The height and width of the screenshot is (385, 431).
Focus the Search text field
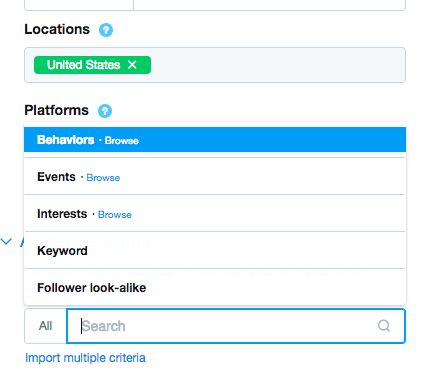(236, 326)
